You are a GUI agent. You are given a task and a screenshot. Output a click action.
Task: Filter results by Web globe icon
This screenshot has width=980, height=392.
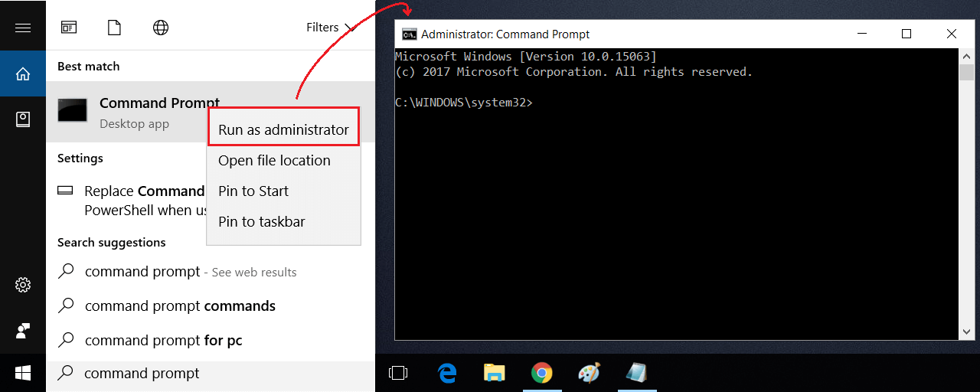161,28
